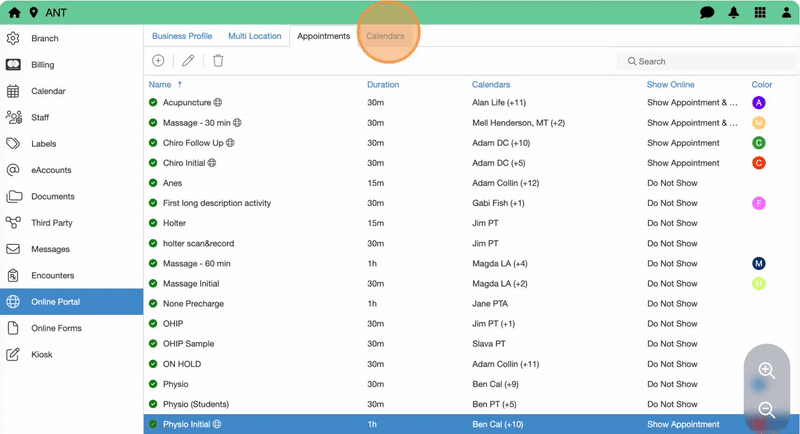800x434 pixels.
Task: Sort by the Name column header
Action: click(x=160, y=85)
